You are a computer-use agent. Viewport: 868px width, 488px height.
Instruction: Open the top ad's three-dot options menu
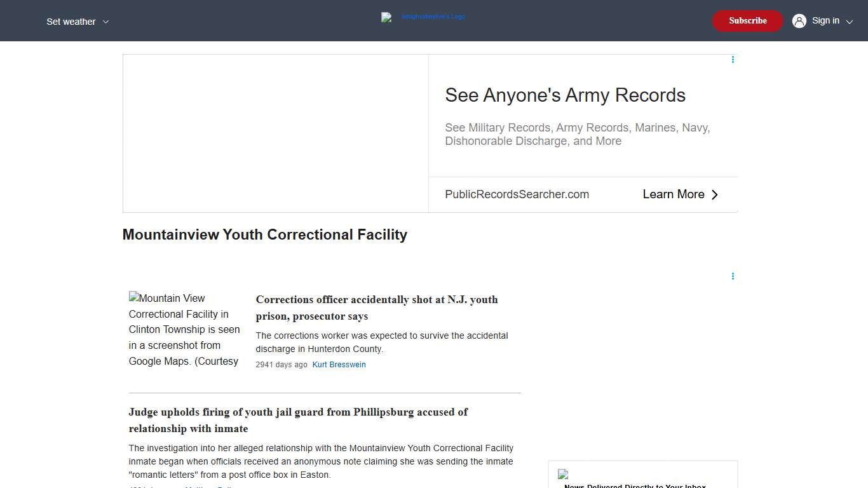click(x=733, y=59)
